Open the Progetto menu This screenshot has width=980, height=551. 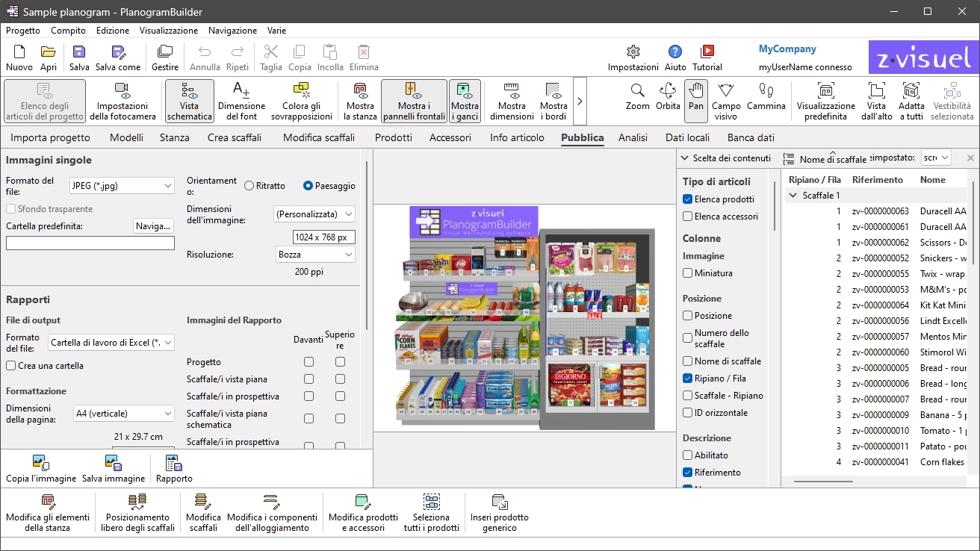coord(23,31)
